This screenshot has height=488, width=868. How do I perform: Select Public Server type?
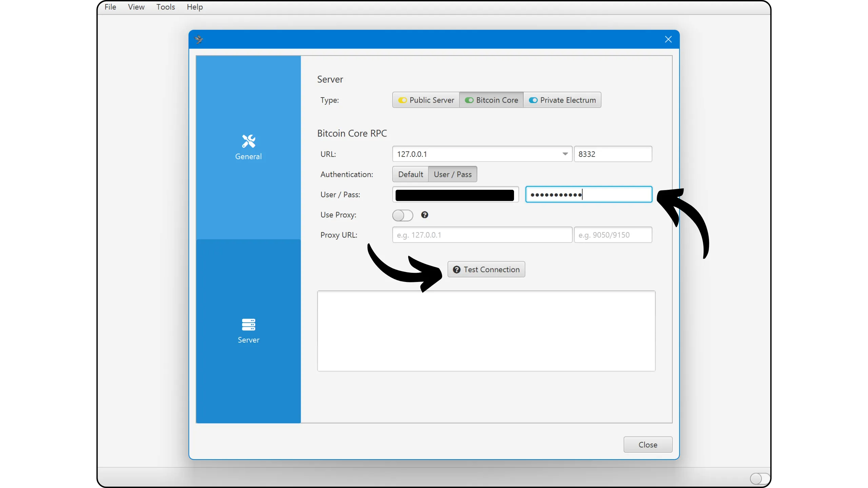(426, 100)
